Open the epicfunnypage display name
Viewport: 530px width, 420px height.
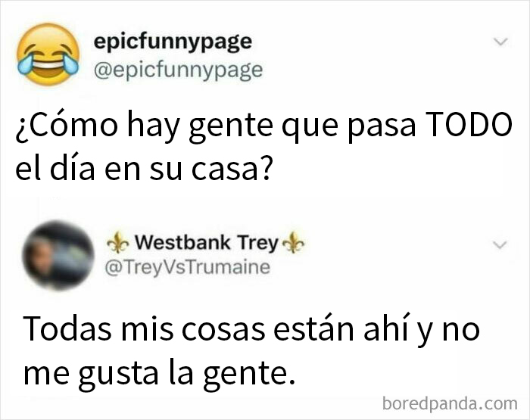pos(173,42)
